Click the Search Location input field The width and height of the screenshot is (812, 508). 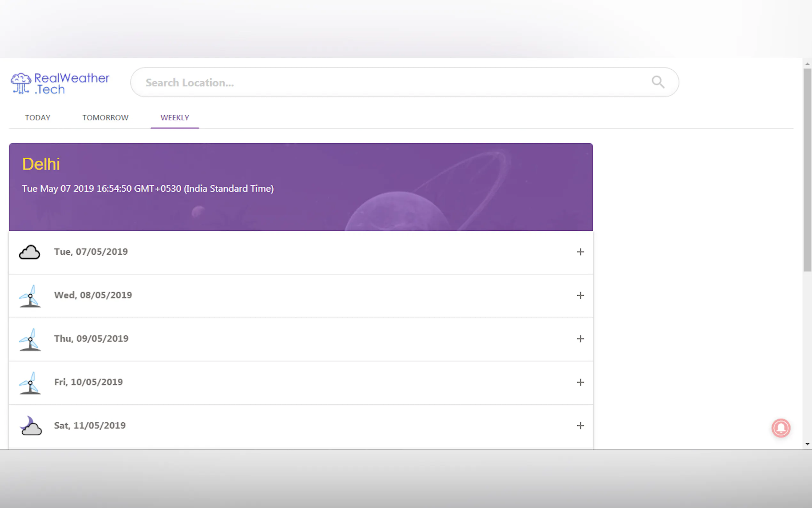386,83
